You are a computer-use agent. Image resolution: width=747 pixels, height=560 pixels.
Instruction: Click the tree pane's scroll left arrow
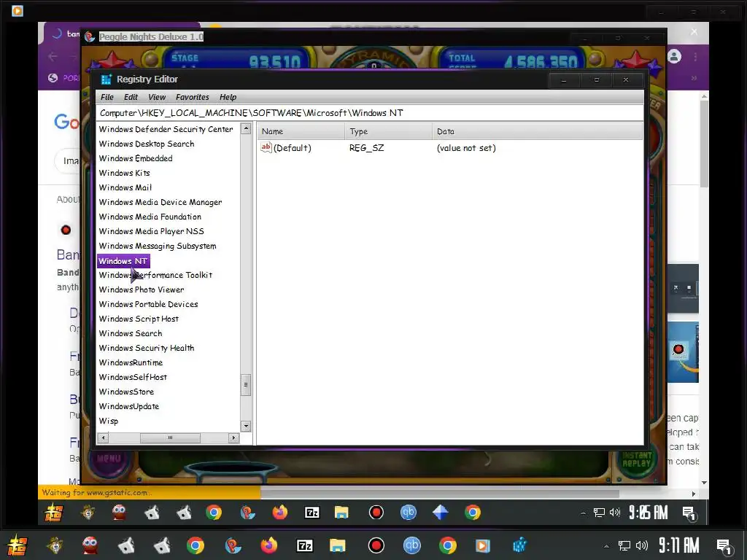click(x=104, y=437)
